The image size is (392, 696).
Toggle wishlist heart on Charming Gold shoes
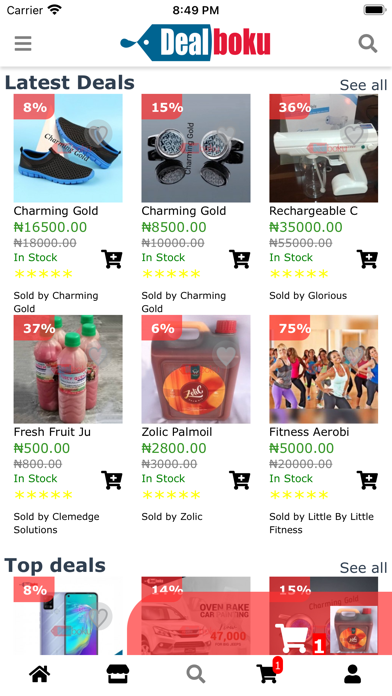tap(98, 133)
